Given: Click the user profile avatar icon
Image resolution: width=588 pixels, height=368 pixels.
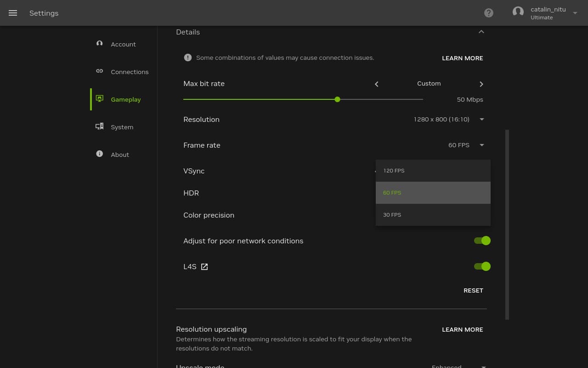Looking at the screenshot, I should click(x=518, y=12).
